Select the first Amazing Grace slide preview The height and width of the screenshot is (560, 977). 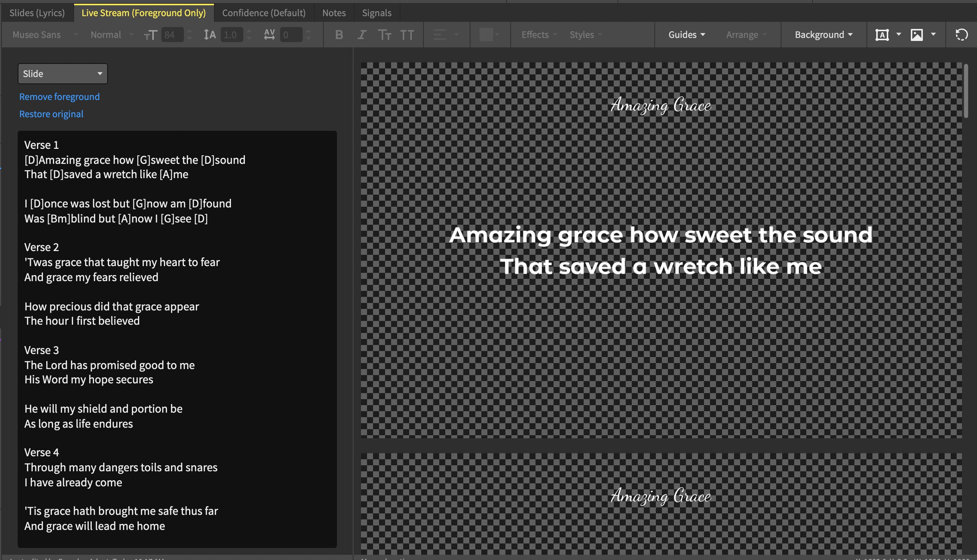click(661, 250)
